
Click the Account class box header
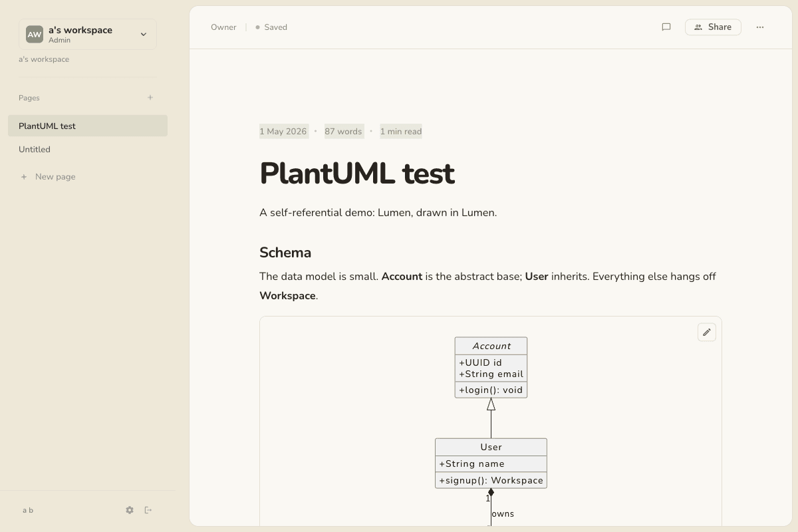(x=491, y=346)
